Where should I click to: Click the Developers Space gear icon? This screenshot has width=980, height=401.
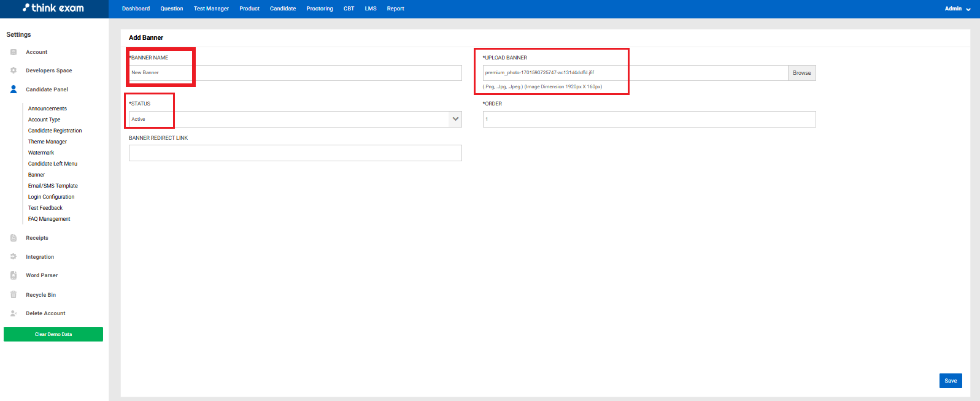(14, 71)
